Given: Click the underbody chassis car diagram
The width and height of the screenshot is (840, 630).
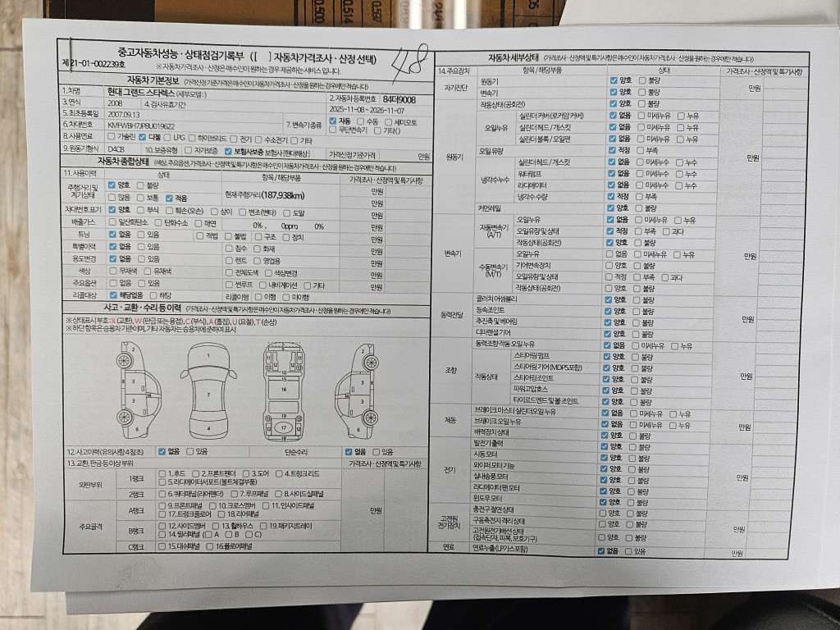Looking at the screenshot, I should pyautogui.click(x=284, y=390).
